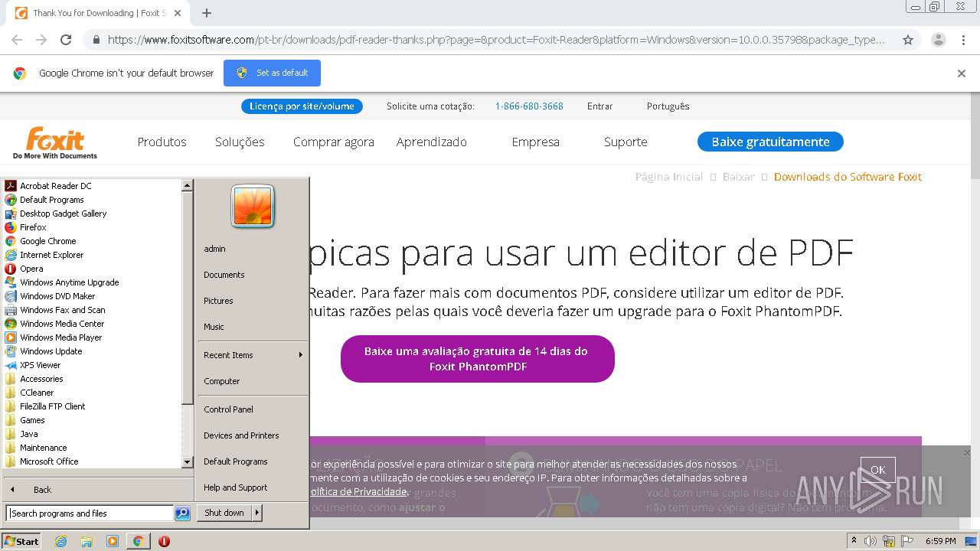This screenshot has height=551, width=980.
Task: Open Chrome three-dot menu
Action: [963, 40]
